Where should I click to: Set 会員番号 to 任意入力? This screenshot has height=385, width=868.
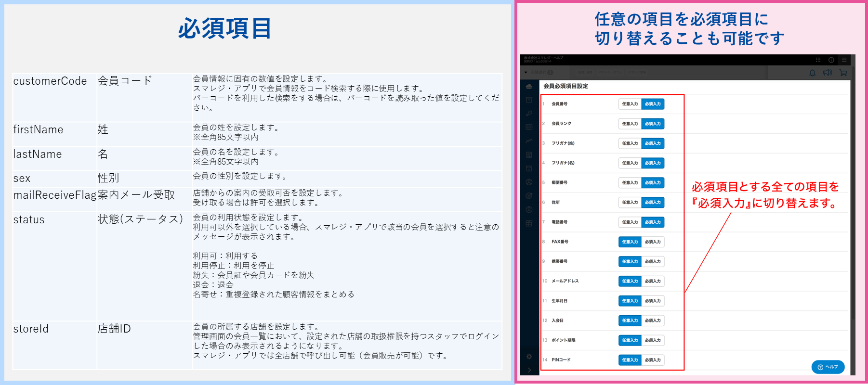(x=630, y=104)
